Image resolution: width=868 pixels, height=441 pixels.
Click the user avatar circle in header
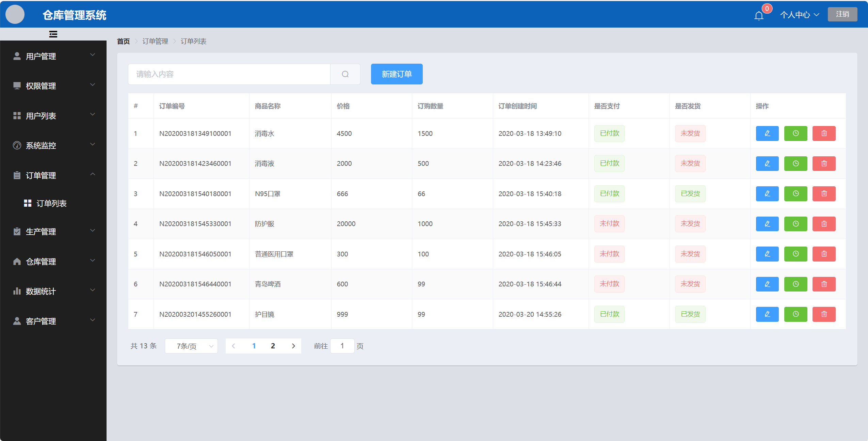[x=15, y=15]
